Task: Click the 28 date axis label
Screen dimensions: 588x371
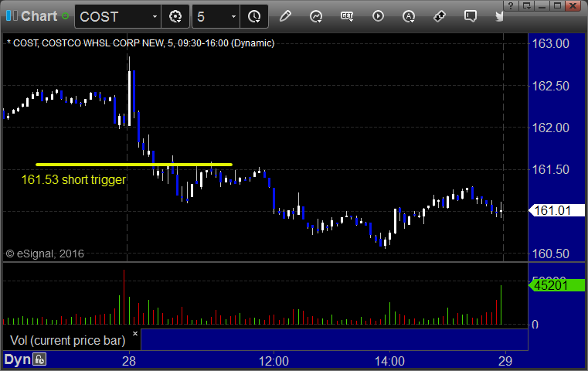Action: (129, 361)
